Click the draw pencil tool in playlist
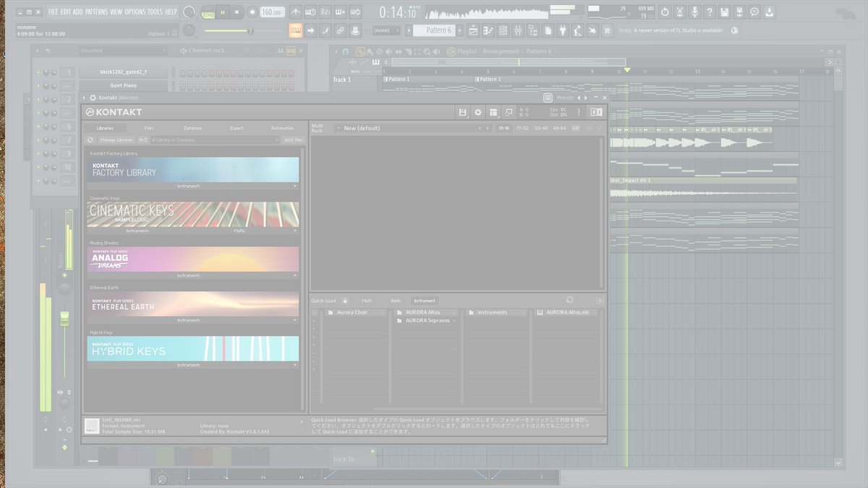868x488 pixels. click(360, 51)
